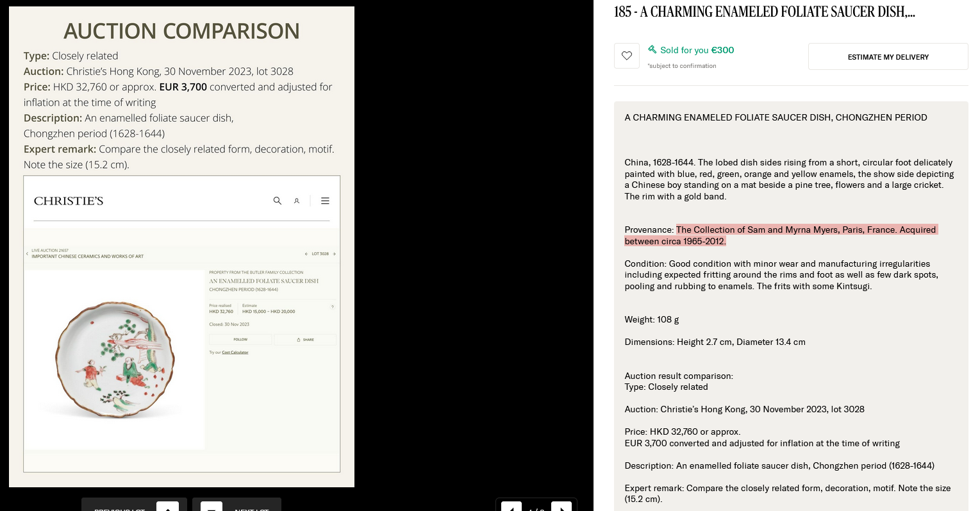Open the auction comparison image
The height and width of the screenshot is (511, 980).
(x=181, y=247)
